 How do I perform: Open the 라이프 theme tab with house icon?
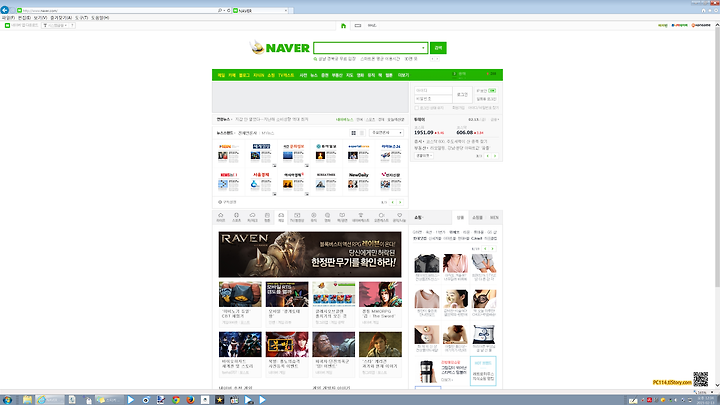(x=221, y=217)
